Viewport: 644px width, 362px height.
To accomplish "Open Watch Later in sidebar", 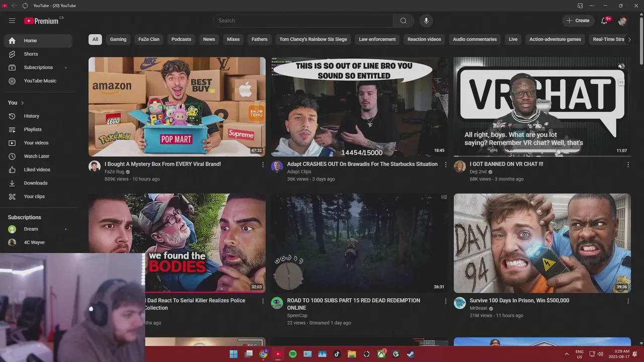I will tap(38, 156).
